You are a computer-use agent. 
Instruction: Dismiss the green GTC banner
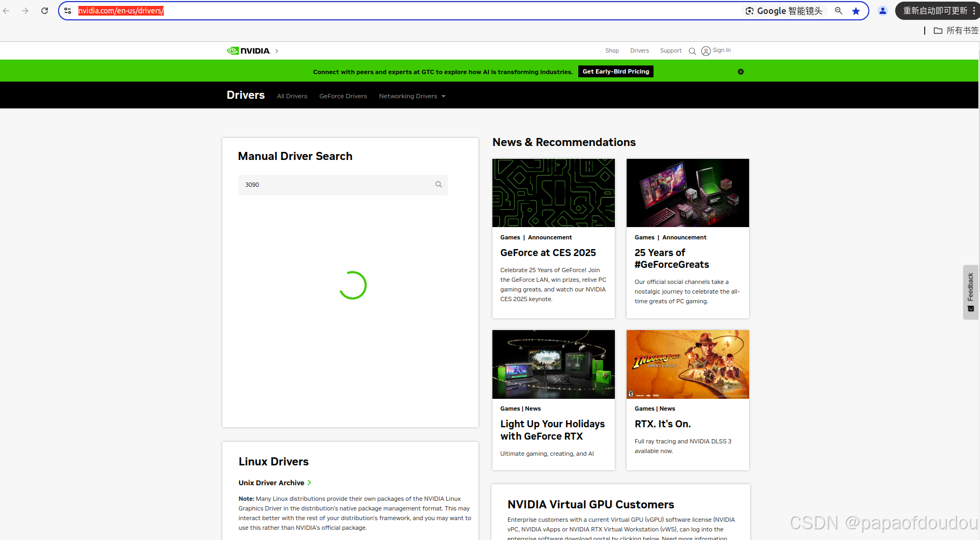(x=741, y=71)
